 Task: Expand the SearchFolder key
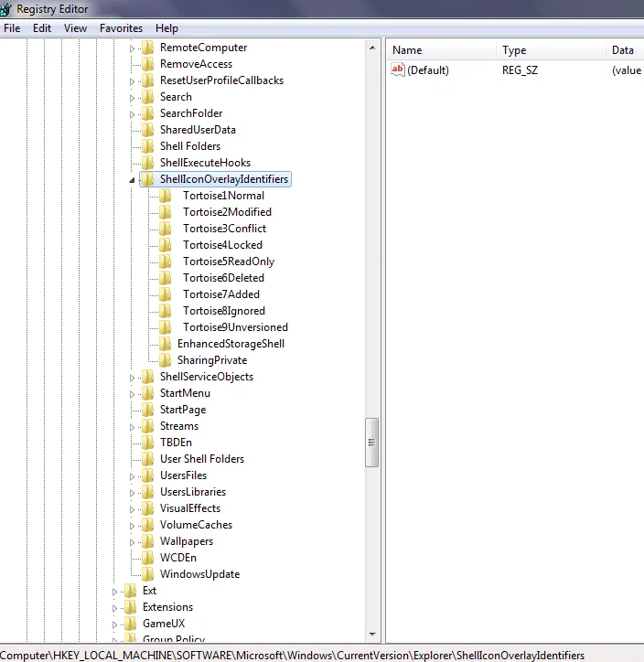(x=132, y=114)
